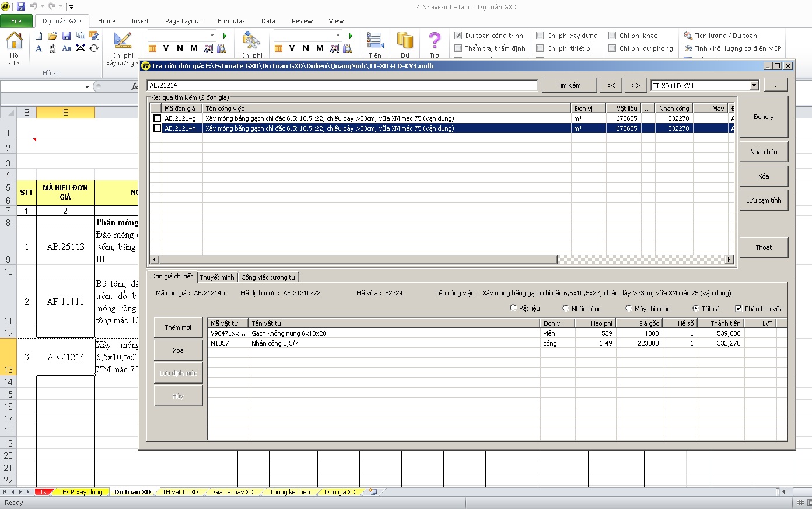The image size is (812, 509).
Task: Click the search field containing AE.21214
Action: [x=342, y=85]
